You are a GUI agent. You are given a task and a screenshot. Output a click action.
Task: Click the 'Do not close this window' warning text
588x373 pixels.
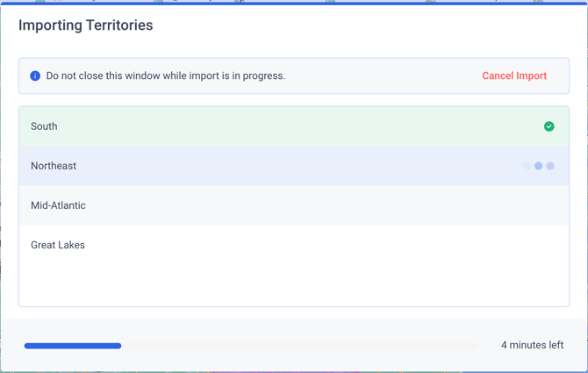click(166, 76)
